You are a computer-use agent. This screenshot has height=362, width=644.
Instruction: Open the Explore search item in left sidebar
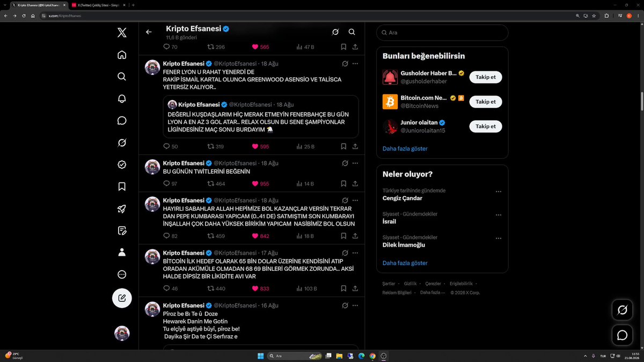[x=122, y=77]
